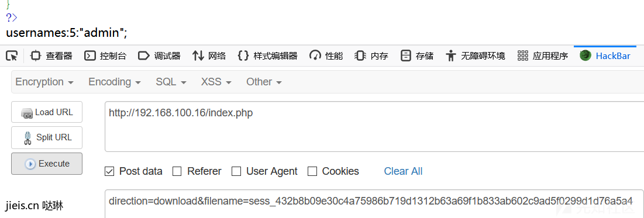Enable the Referer checkbox
The height and width of the screenshot is (218, 644).
pyautogui.click(x=177, y=171)
